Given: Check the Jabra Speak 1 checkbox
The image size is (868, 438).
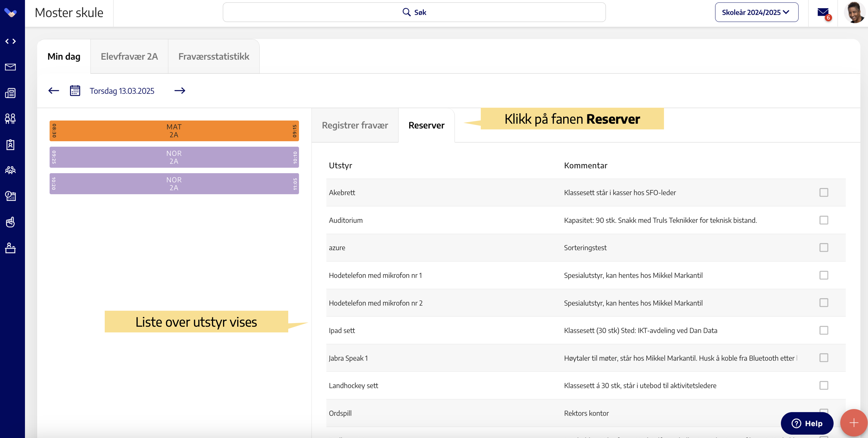Looking at the screenshot, I should [x=824, y=357].
